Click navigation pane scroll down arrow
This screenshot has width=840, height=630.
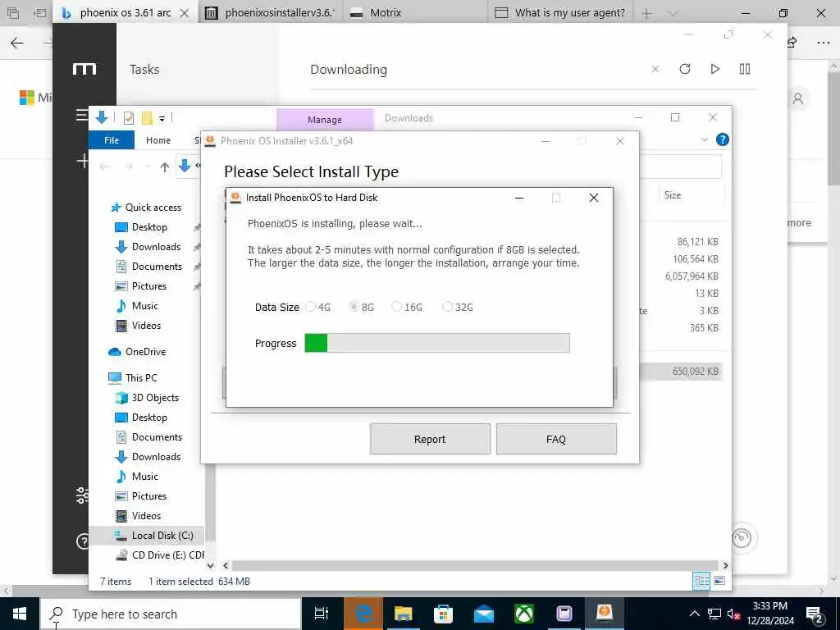(x=210, y=566)
